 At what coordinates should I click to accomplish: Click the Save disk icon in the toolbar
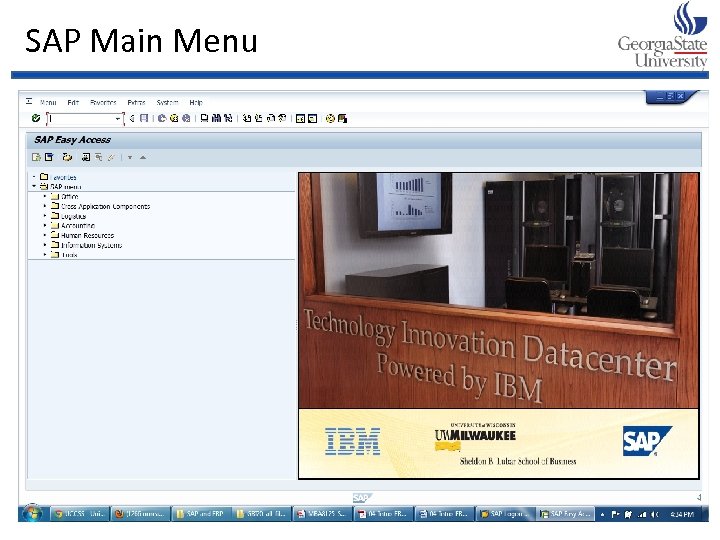tap(144, 118)
